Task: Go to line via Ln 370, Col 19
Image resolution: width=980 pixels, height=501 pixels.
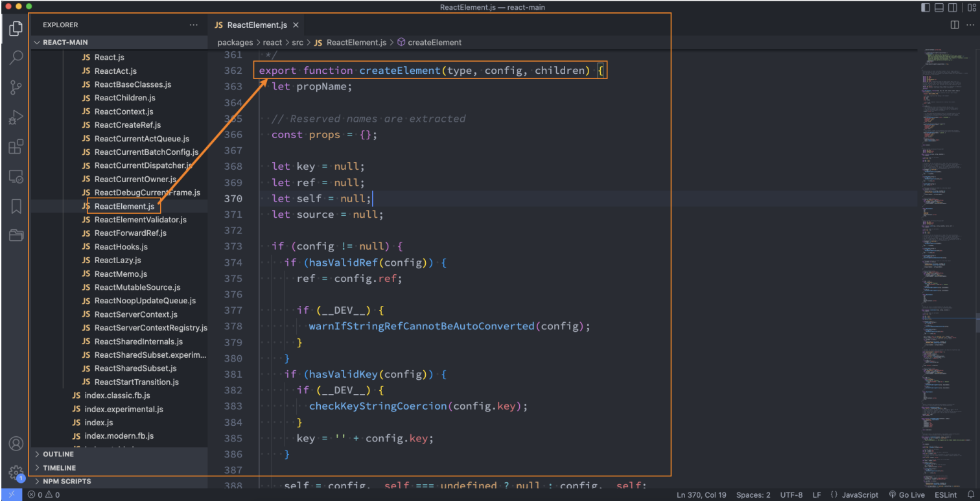Action: coord(701,495)
